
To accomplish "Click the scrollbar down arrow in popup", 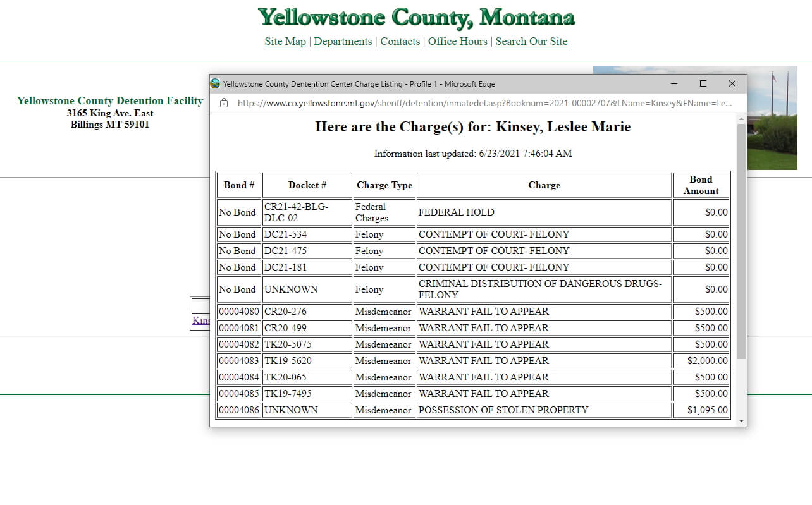I will 741,421.
